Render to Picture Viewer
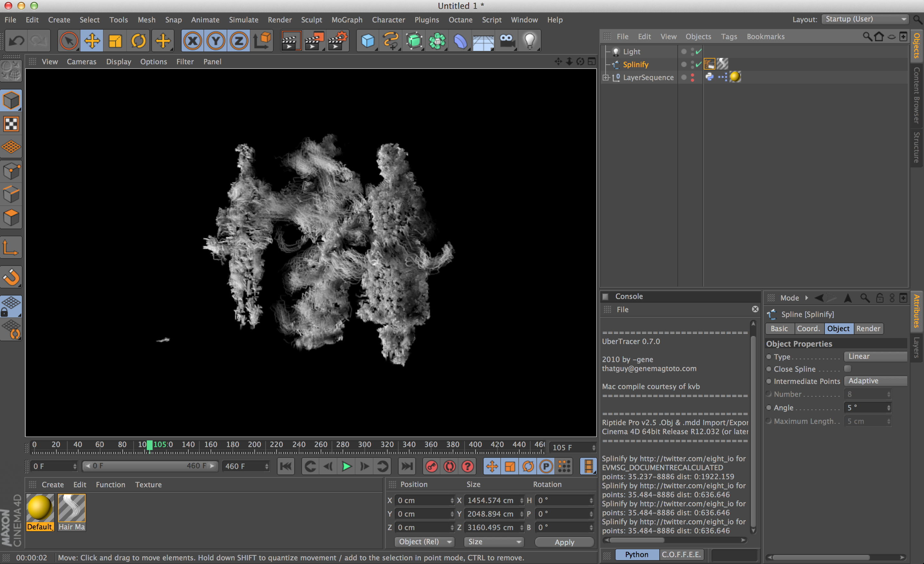The height and width of the screenshot is (564, 924). pyautogui.click(x=314, y=41)
